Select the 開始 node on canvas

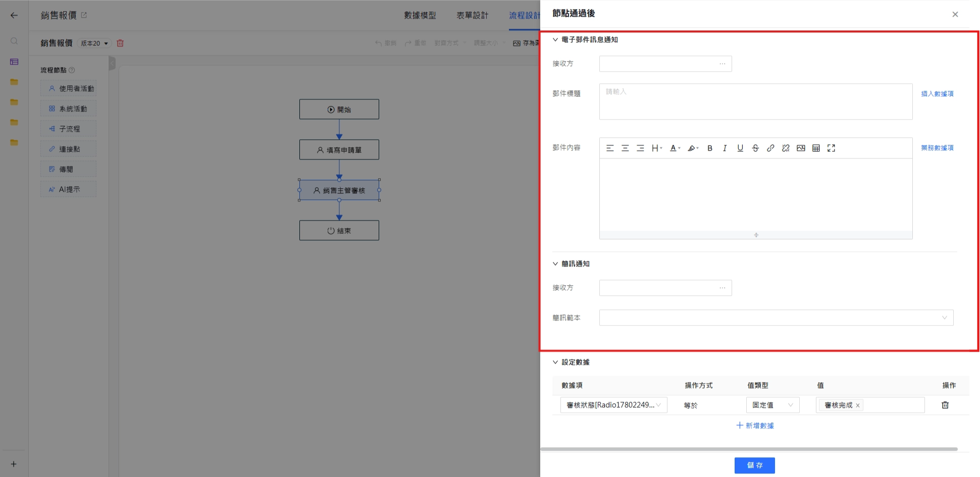click(339, 109)
